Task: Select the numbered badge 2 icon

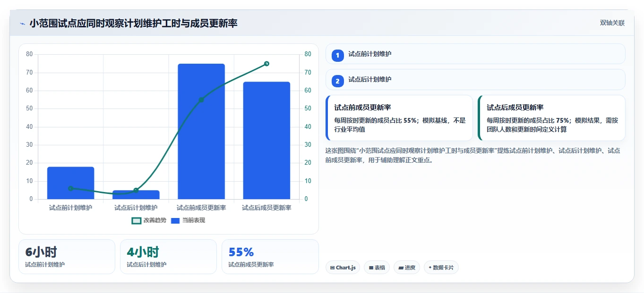Action: coord(337,81)
